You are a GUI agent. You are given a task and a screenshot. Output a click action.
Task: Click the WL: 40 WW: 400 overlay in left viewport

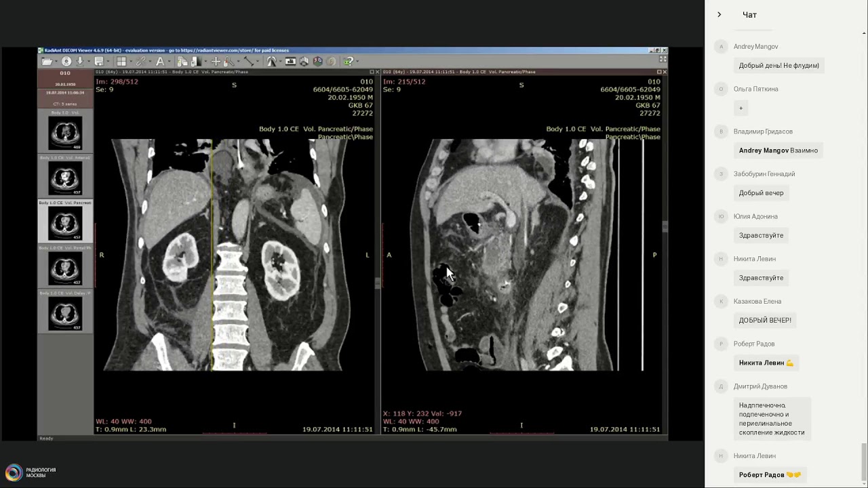click(x=124, y=422)
